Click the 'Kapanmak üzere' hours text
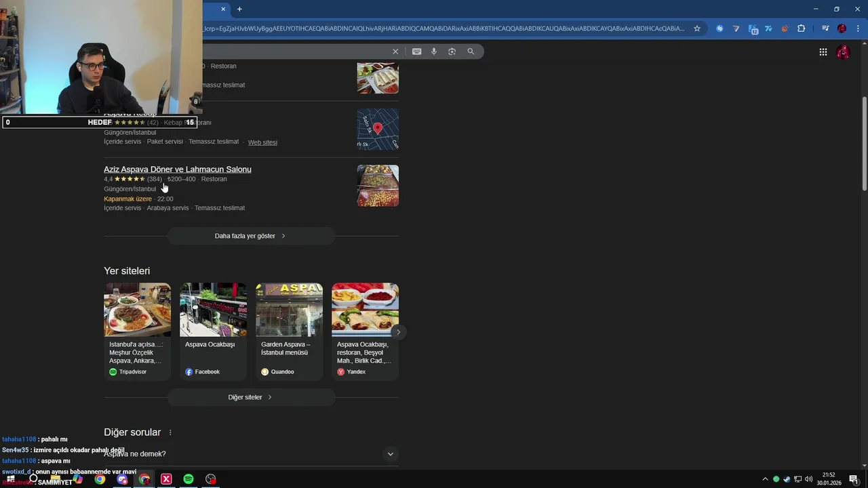The image size is (868, 488). (x=127, y=199)
